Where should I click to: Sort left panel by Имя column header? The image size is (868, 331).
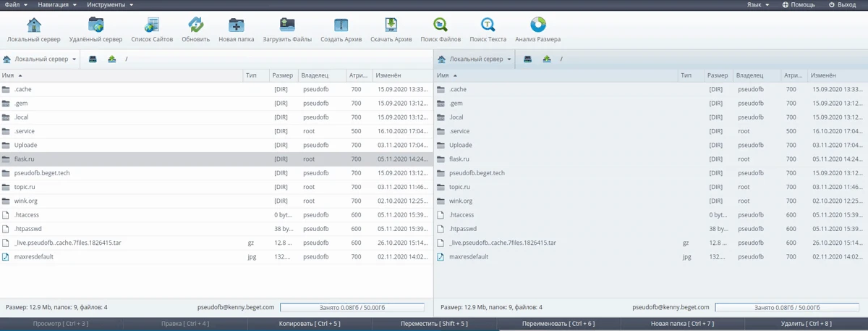coord(9,75)
